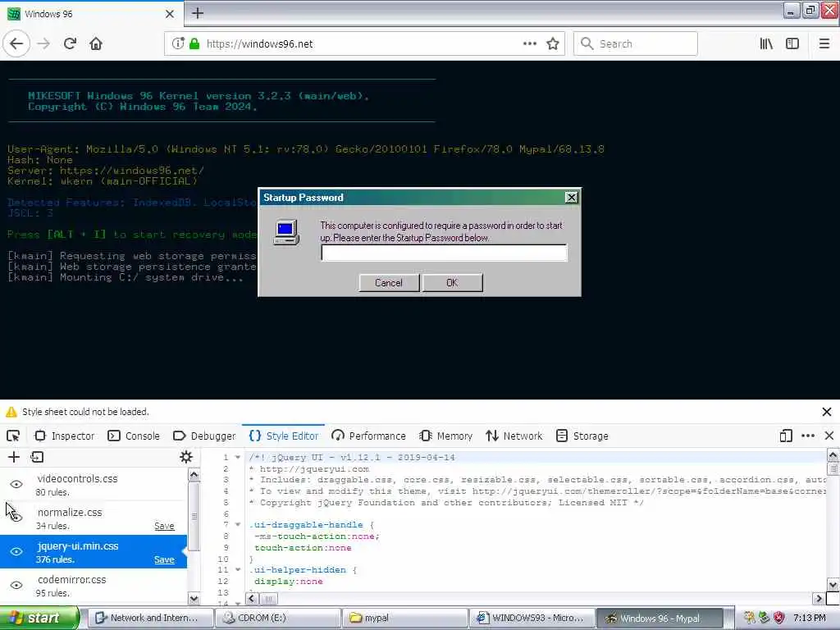Reload the windows96.net page

coord(71,44)
